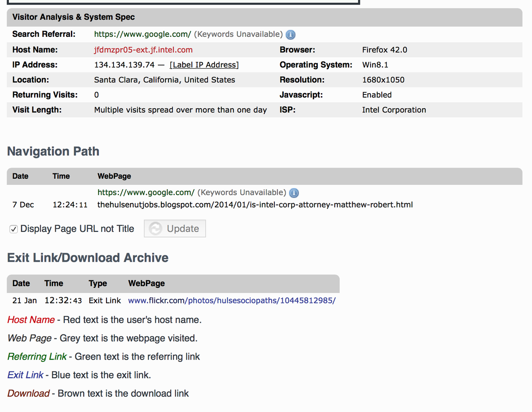
Task: Open host name jfdmzpr05-ext.jf.intel.com link
Action: (x=143, y=50)
